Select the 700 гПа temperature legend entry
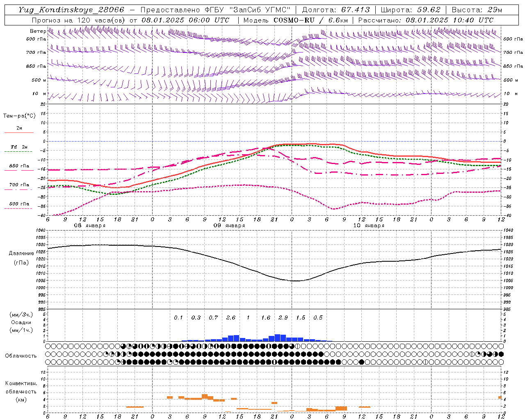This screenshot has width=525, height=420. [x=19, y=185]
